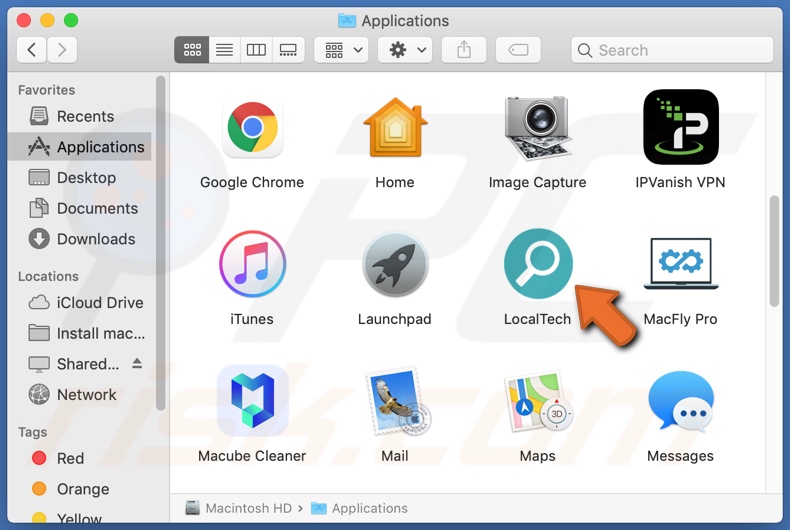This screenshot has width=790, height=530.
Task: Click the Image Capture name label
Action: coord(538,182)
